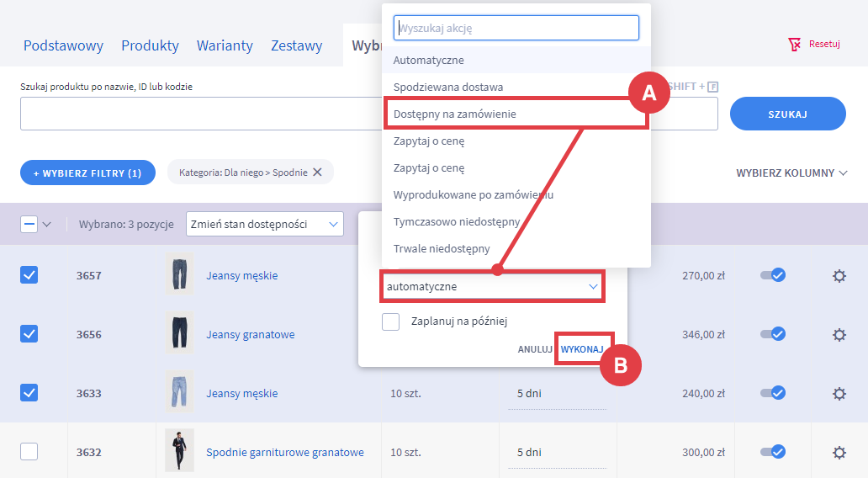Remove the Kategoria: Dla niego > Spodnie filter chip
868x478 pixels.
317,173
